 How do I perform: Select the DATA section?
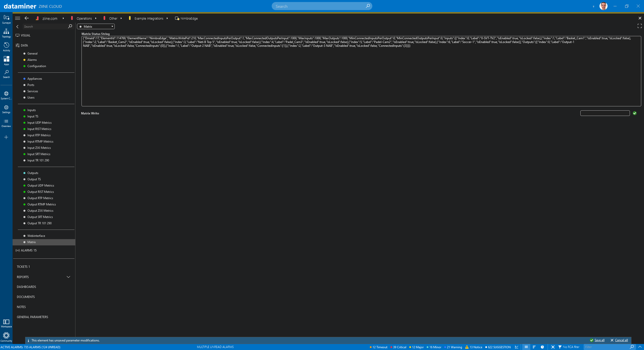(22, 46)
